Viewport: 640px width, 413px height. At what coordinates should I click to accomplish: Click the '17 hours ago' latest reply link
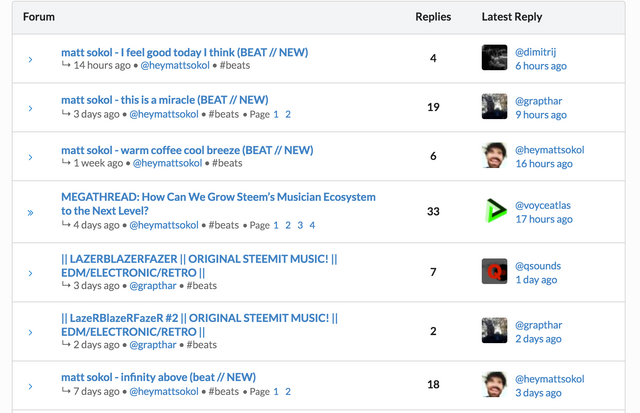click(543, 219)
